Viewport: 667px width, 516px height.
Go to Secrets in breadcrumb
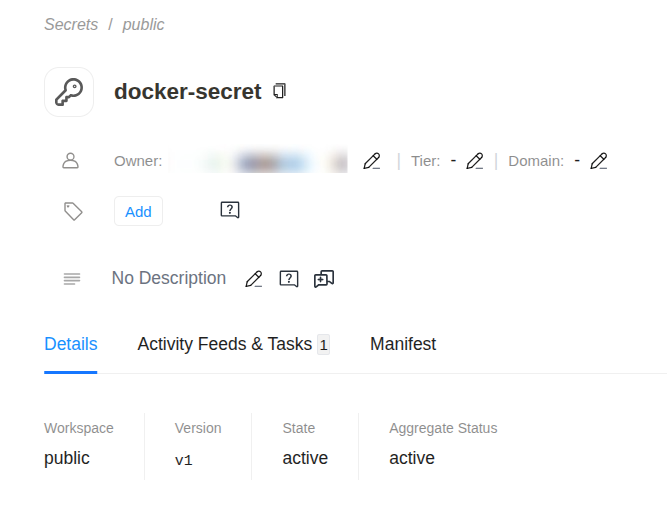tap(71, 24)
